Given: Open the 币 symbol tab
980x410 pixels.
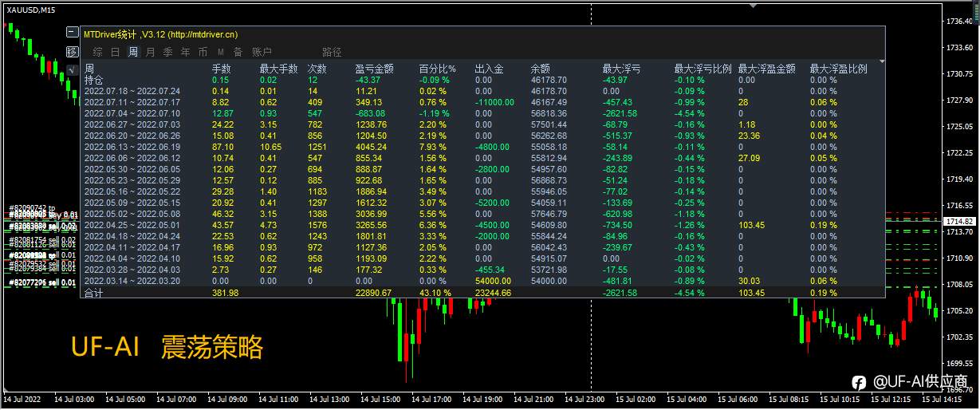Looking at the screenshot, I should (x=203, y=52).
